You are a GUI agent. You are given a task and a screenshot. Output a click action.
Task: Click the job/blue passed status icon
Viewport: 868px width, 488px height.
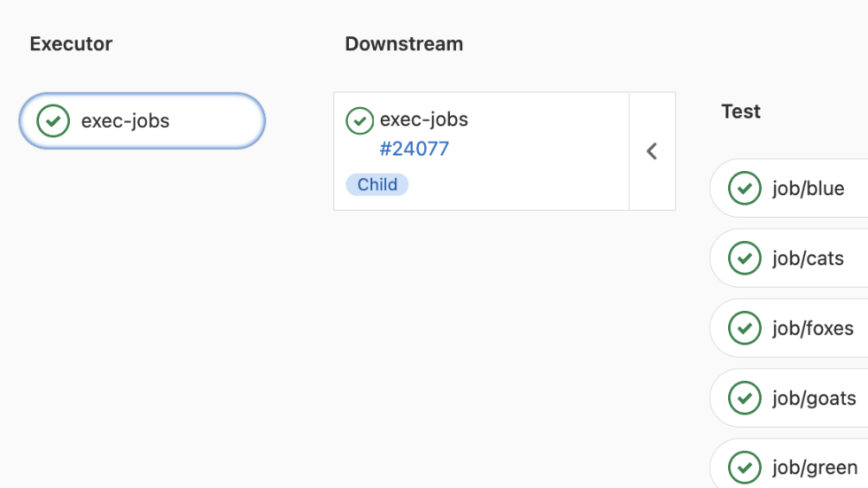(744, 189)
